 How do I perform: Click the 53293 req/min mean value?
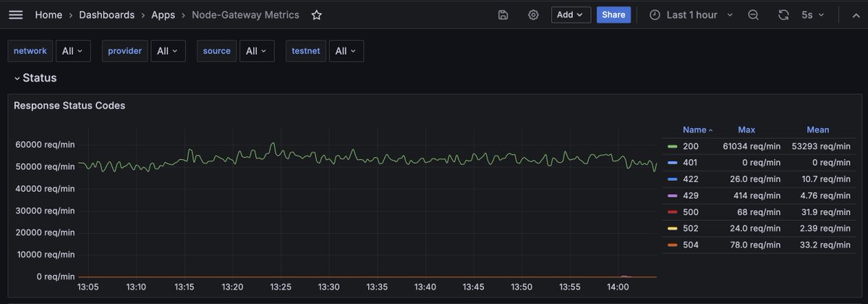pyautogui.click(x=821, y=146)
